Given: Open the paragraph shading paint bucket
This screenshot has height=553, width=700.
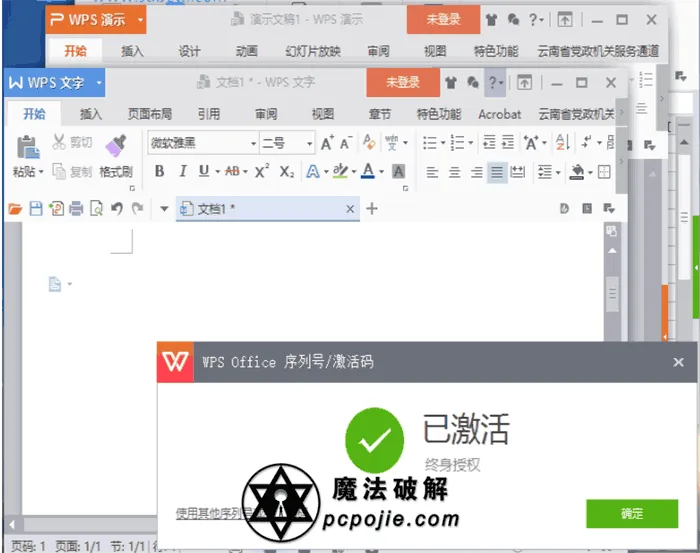Looking at the screenshot, I should (577, 172).
